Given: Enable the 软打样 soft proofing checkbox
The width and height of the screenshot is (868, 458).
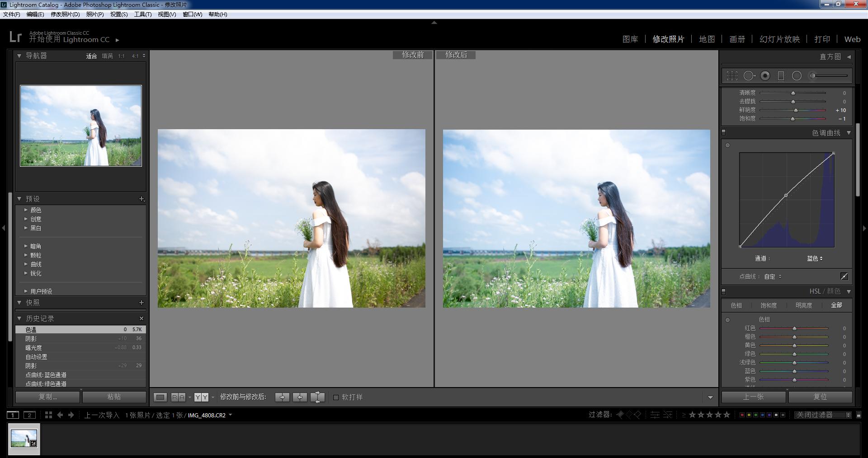Looking at the screenshot, I should coord(336,397).
